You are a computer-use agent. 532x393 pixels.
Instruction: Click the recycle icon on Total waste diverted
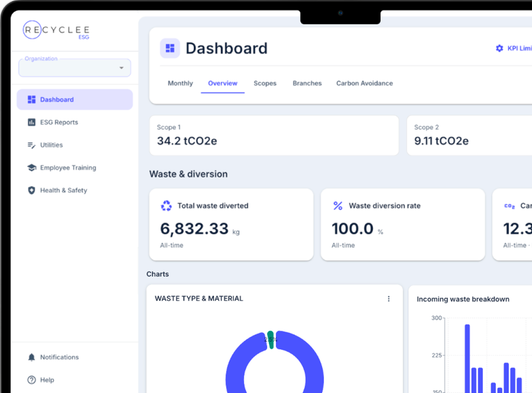tap(166, 206)
